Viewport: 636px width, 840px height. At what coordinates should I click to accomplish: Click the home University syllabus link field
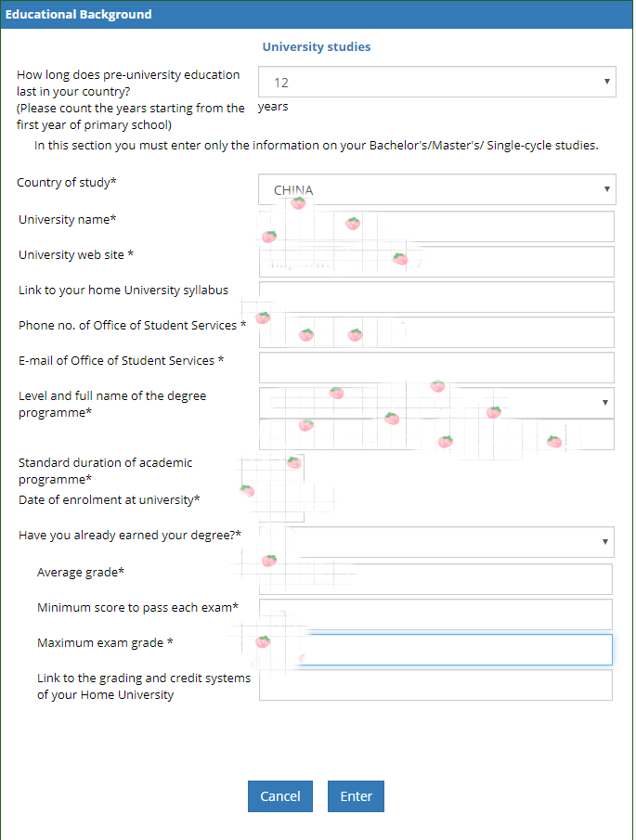click(435, 297)
